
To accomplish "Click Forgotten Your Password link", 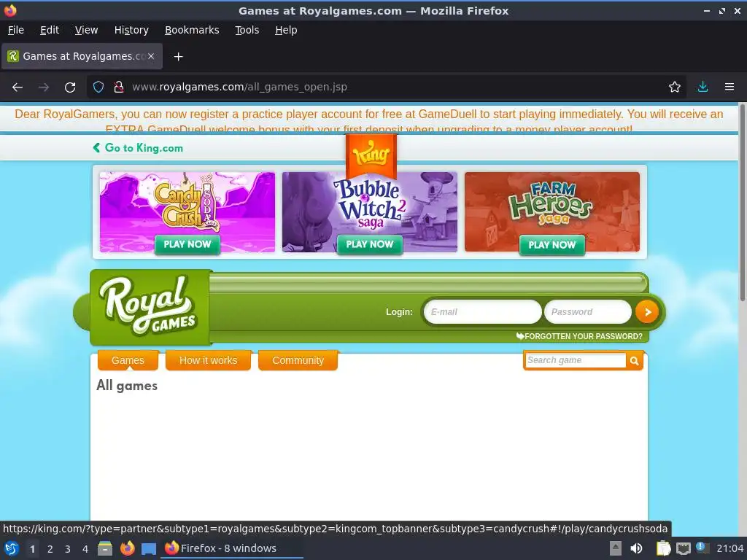I will point(579,336).
